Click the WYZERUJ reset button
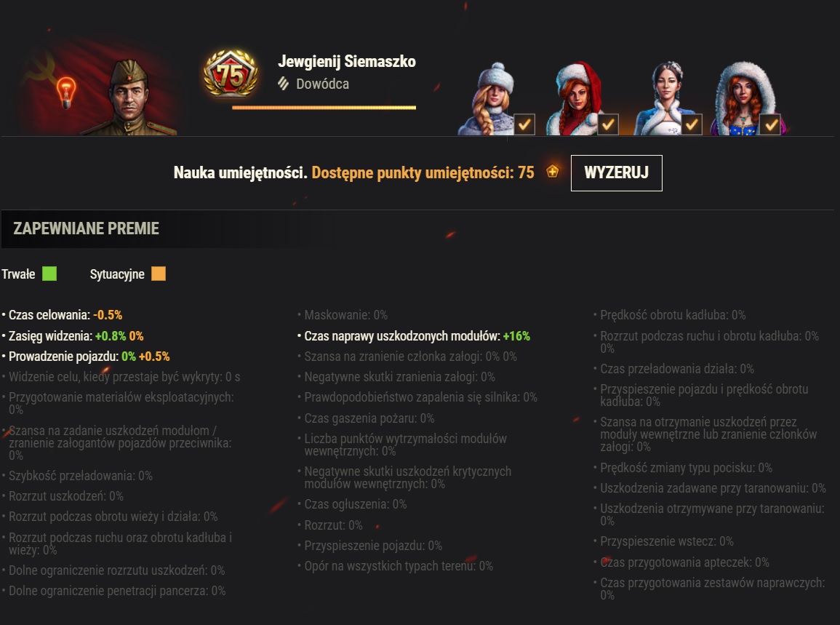Image resolution: width=840 pixels, height=625 pixels. [617, 173]
